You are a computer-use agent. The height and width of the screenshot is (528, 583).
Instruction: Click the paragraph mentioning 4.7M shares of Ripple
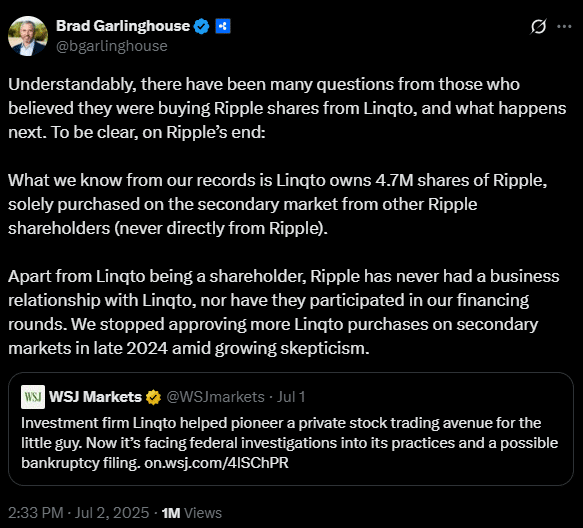pos(278,204)
